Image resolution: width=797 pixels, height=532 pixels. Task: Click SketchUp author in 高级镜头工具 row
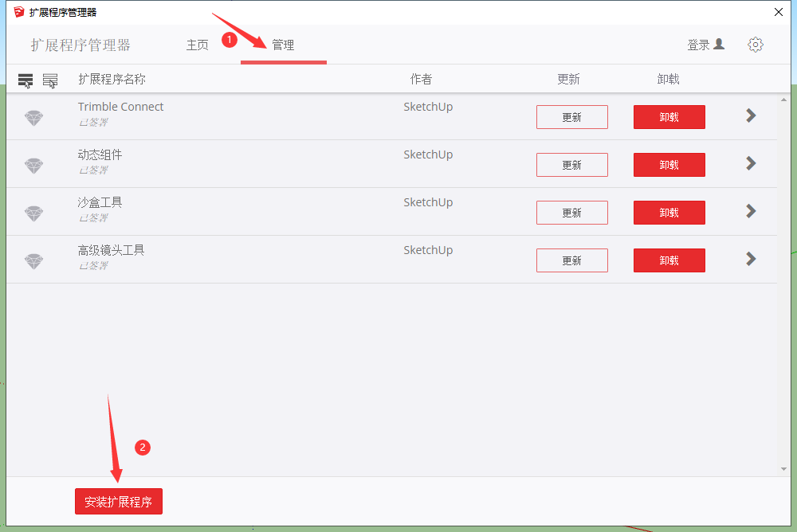pos(428,250)
